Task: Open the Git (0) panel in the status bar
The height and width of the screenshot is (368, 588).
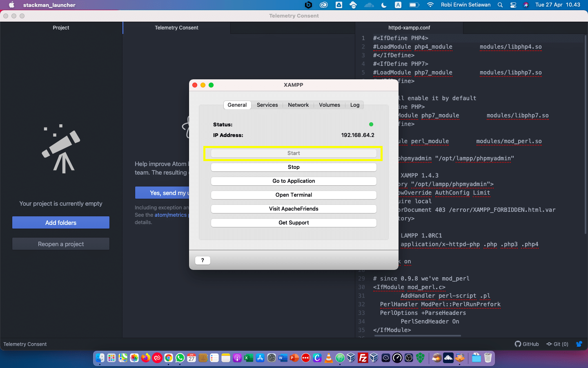Action: 557,344
